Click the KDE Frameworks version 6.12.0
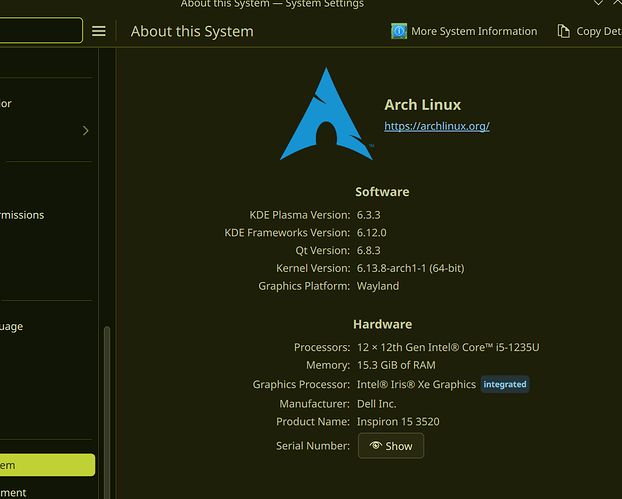The image size is (622, 499). pos(371,233)
